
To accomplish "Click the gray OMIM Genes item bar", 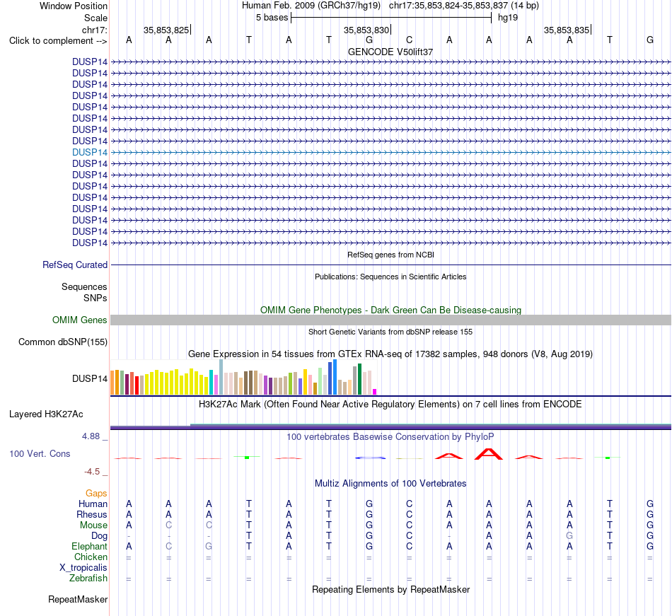I will (390, 320).
